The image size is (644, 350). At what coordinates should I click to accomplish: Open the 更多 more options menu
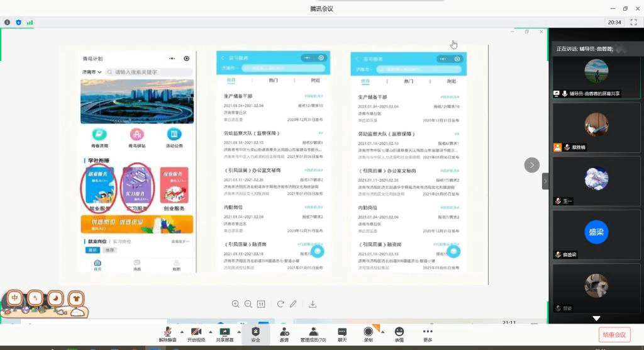428,334
